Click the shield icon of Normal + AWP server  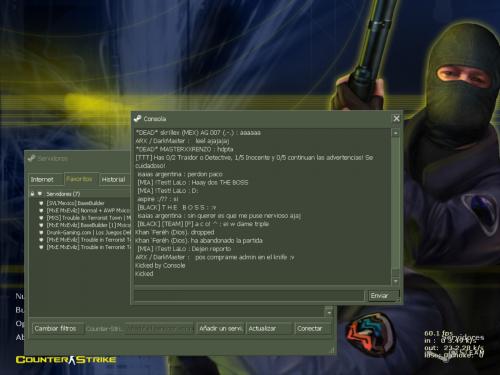tap(41, 210)
